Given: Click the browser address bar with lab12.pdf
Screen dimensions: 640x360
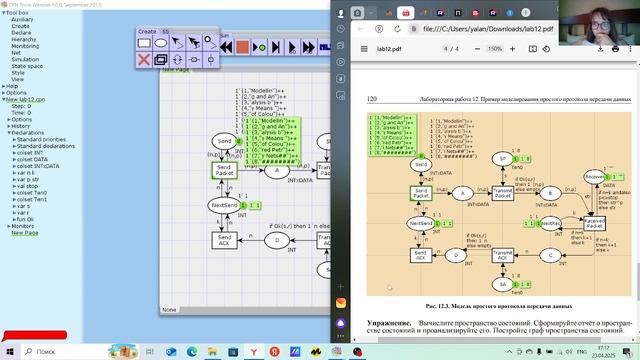Looking at the screenshot, I should pos(488,29).
